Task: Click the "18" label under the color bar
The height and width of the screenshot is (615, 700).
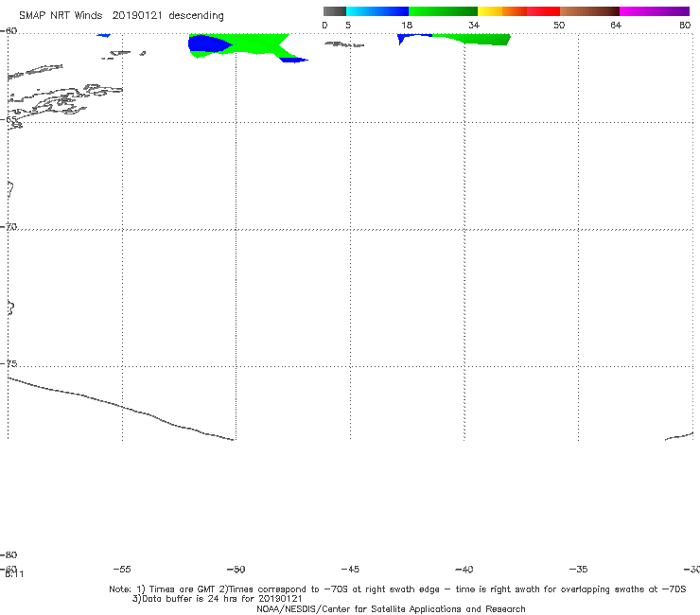Action: 407,26
